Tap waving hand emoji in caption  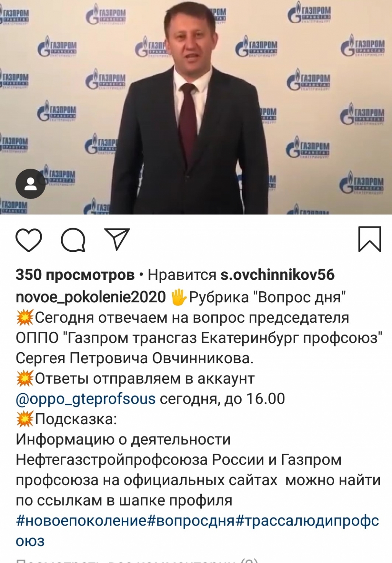pyautogui.click(x=178, y=297)
